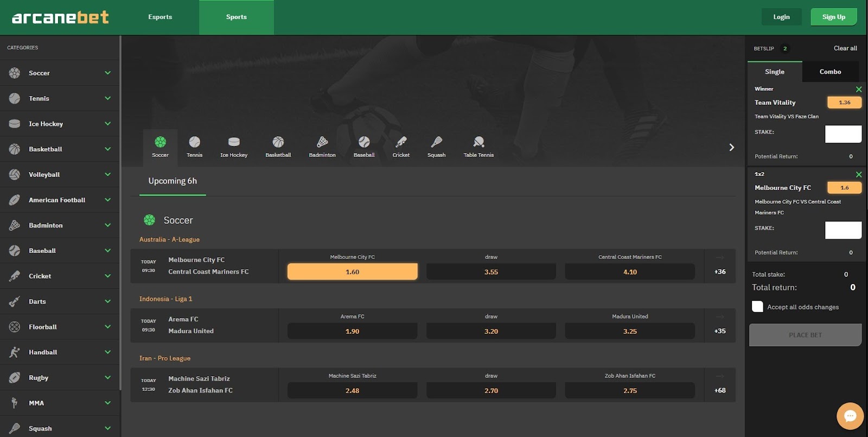Select Squash in the sports carousel
Viewport: 868px width, 437px height.
click(x=436, y=147)
